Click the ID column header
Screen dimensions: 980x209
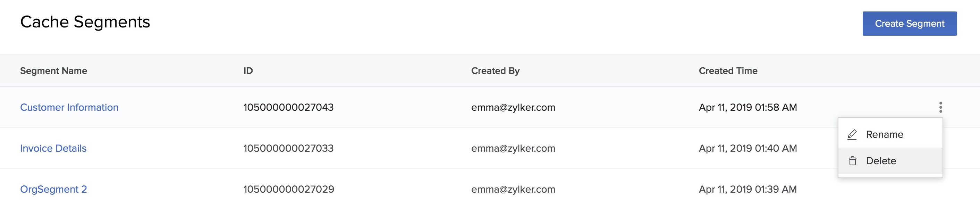pos(248,71)
